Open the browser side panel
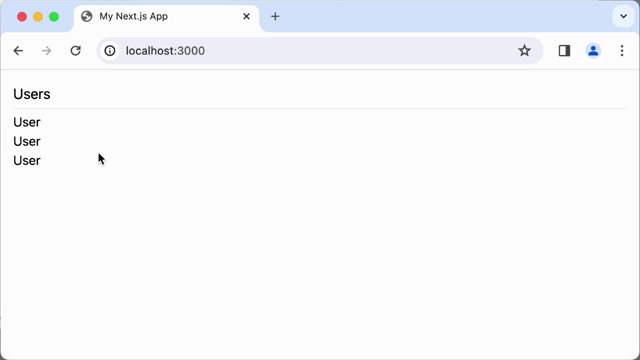The width and height of the screenshot is (640, 360). coord(564,51)
